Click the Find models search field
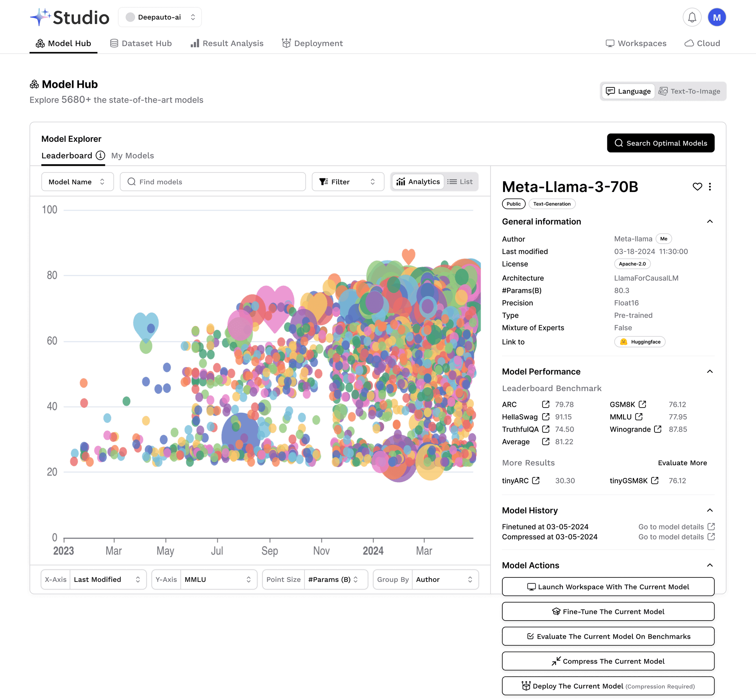This screenshot has height=700, width=756. 213,182
